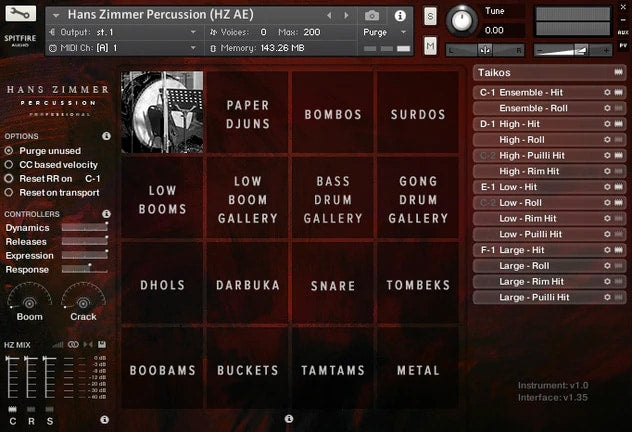
Task: Click the Solo (S) button
Action: tap(430, 16)
